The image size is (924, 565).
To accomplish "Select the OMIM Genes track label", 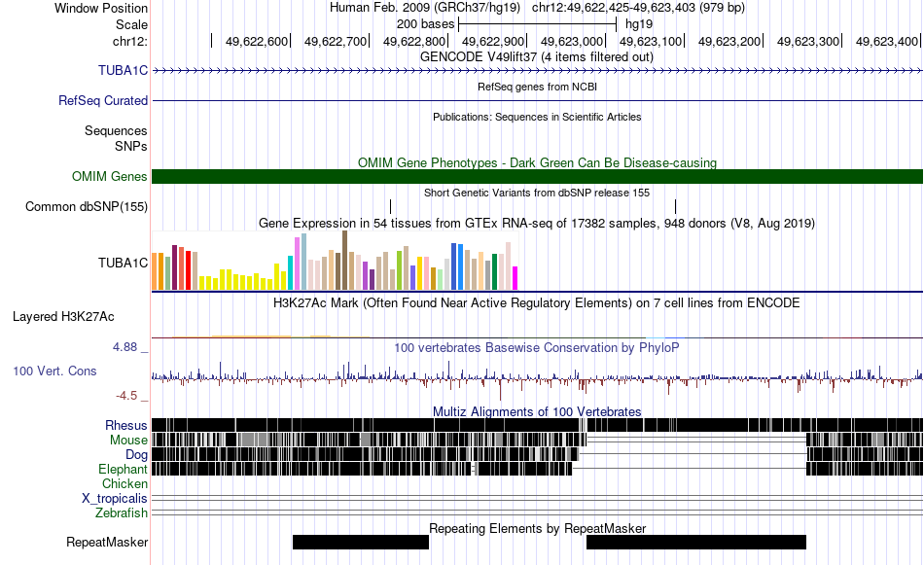I will 110,176.
